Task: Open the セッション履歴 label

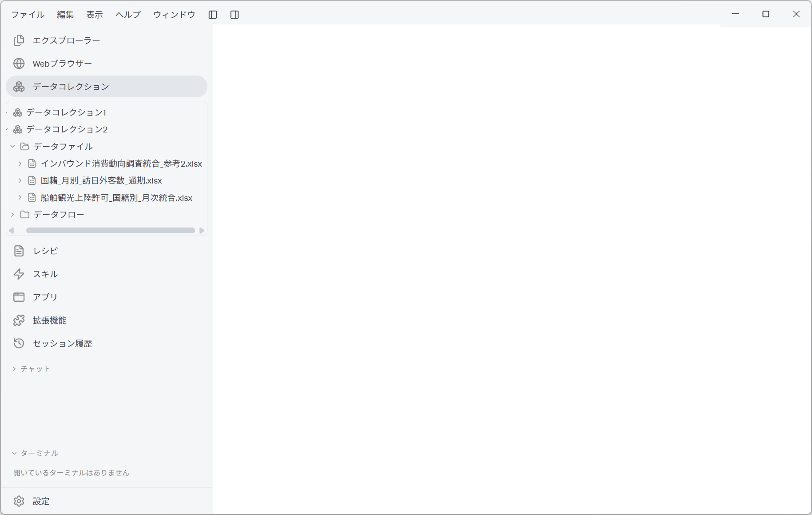Action: pyautogui.click(x=63, y=343)
